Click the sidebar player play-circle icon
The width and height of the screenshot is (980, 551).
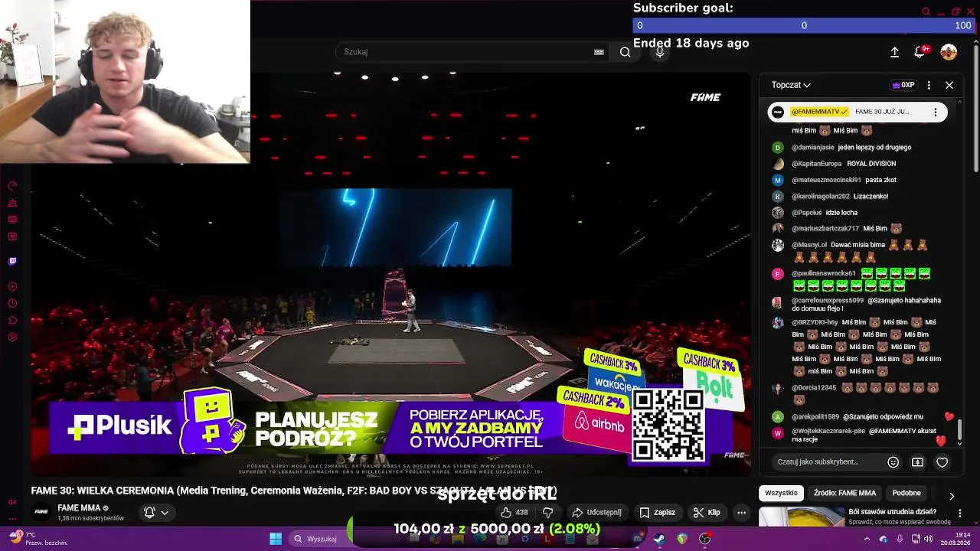pos(12,287)
